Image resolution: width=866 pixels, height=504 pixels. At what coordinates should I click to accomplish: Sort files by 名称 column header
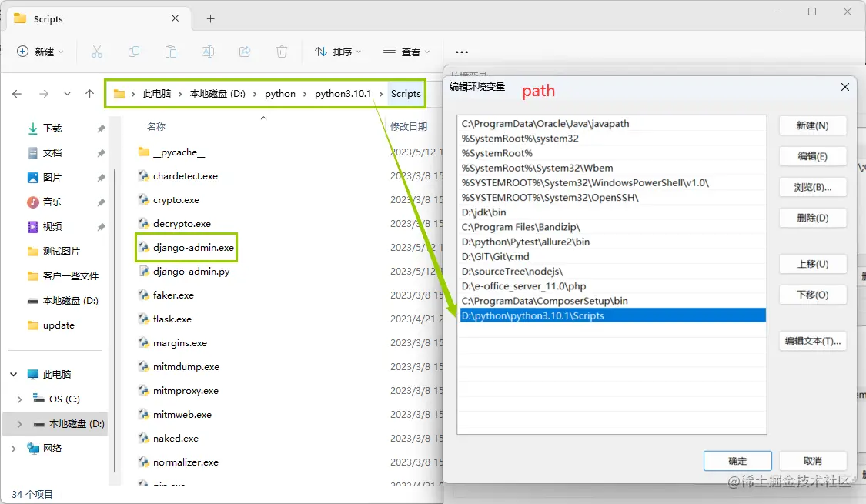156,126
